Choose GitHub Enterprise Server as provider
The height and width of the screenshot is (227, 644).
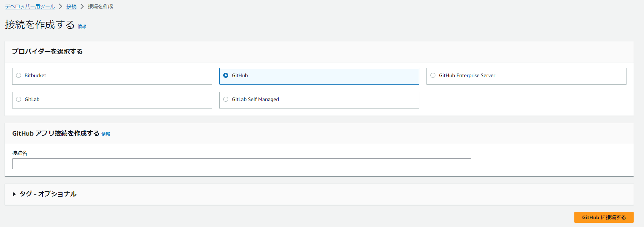click(433, 75)
